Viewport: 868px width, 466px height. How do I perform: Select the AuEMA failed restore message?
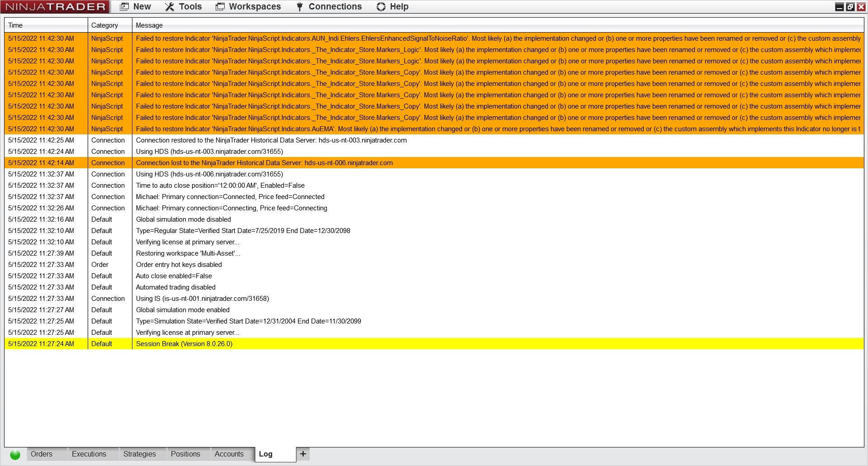(498, 129)
